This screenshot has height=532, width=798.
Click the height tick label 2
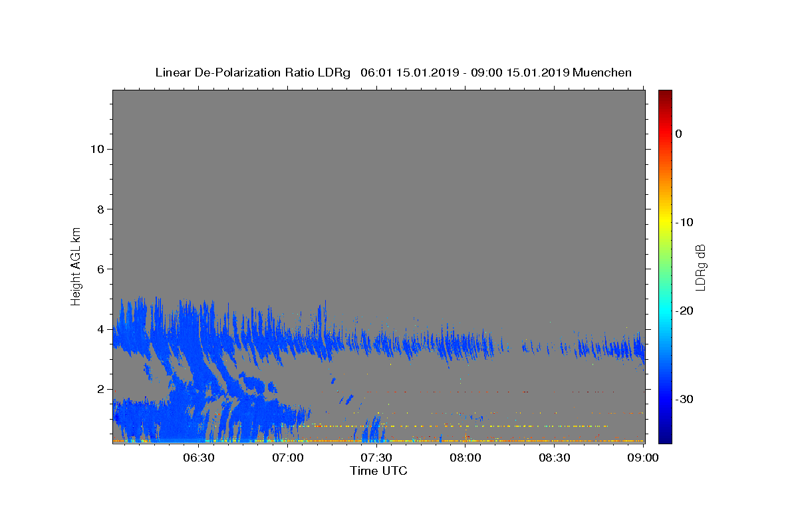point(100,389)
